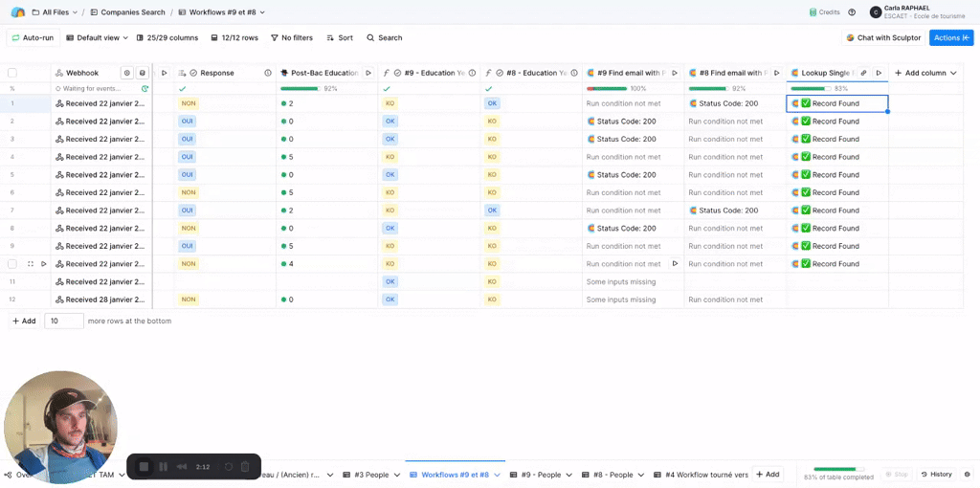Open Chat with Sculptor

(882, 37)
